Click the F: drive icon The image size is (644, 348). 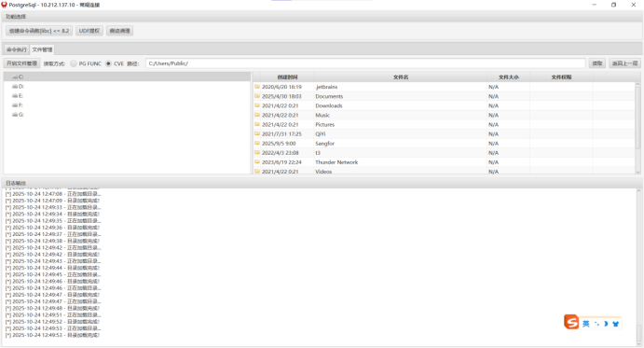click(15, 105)
